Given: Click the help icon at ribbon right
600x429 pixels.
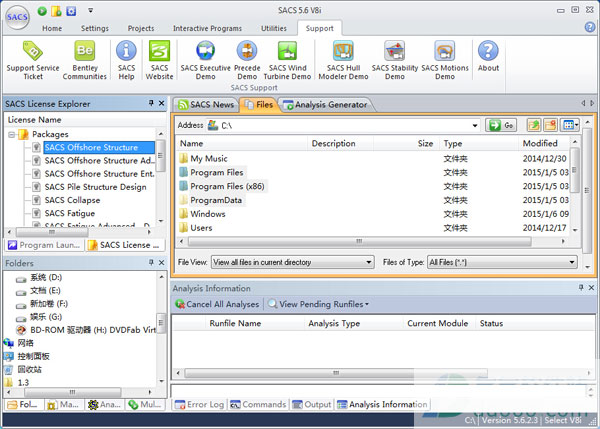Looking at the screenshot, I should pyautogui.click(x=590, y=27).
